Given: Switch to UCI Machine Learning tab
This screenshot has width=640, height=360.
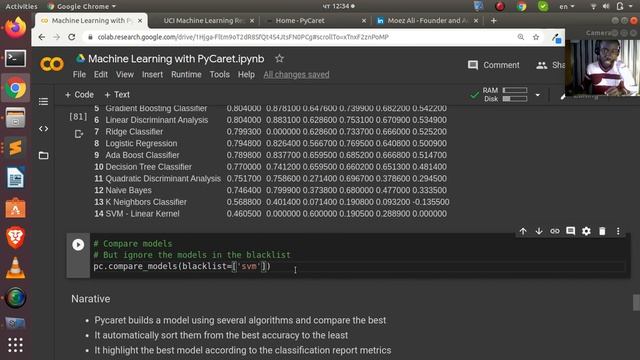Looking at the screenshot, I should click(203, 20).
